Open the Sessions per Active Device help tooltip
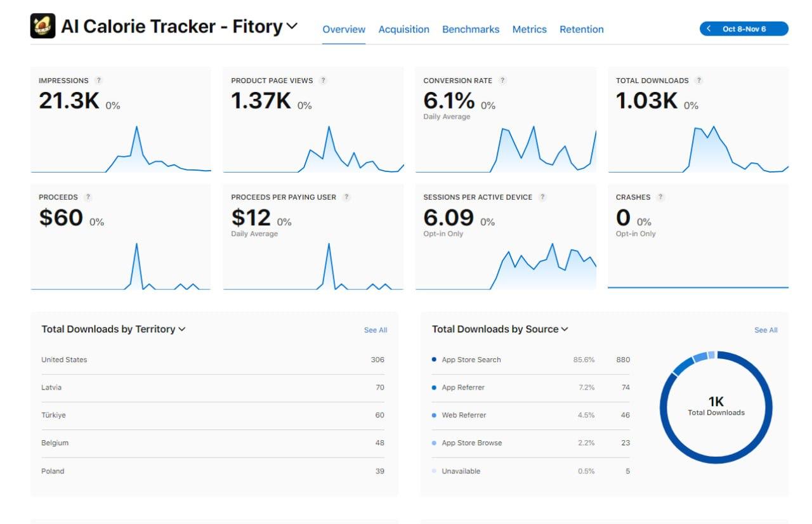812x524 pixels. click(x=542, y=197)
